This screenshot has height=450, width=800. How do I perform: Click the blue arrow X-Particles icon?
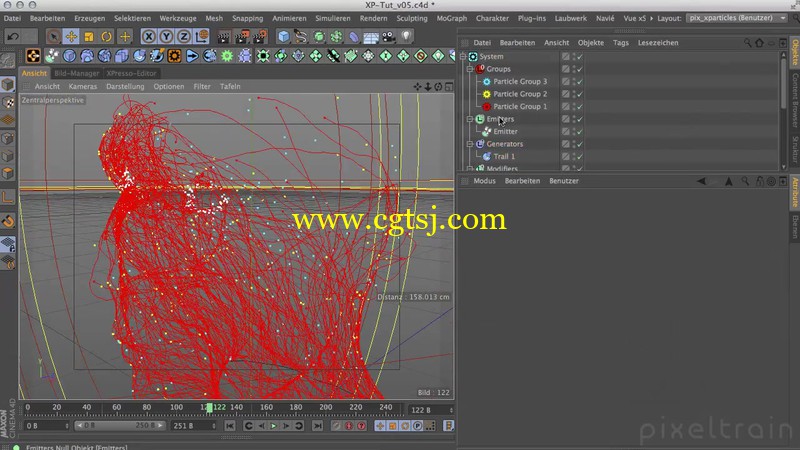[x=192, y=56]
